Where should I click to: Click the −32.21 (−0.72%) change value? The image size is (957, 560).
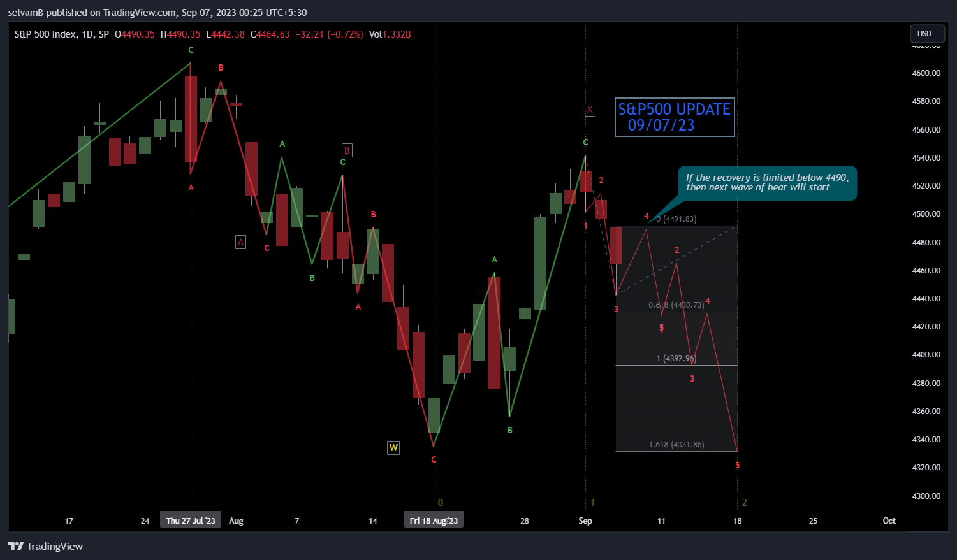pos(329,34)
